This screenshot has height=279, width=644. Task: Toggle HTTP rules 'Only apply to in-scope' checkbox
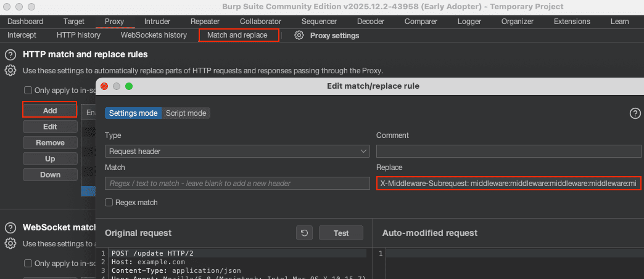tap(28, 91)
